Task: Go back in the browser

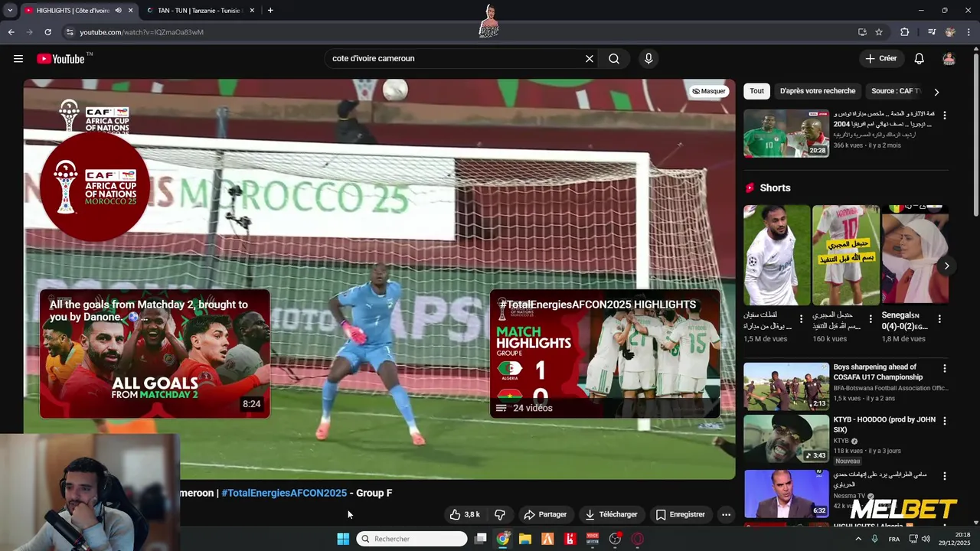Action: (11, 32)
